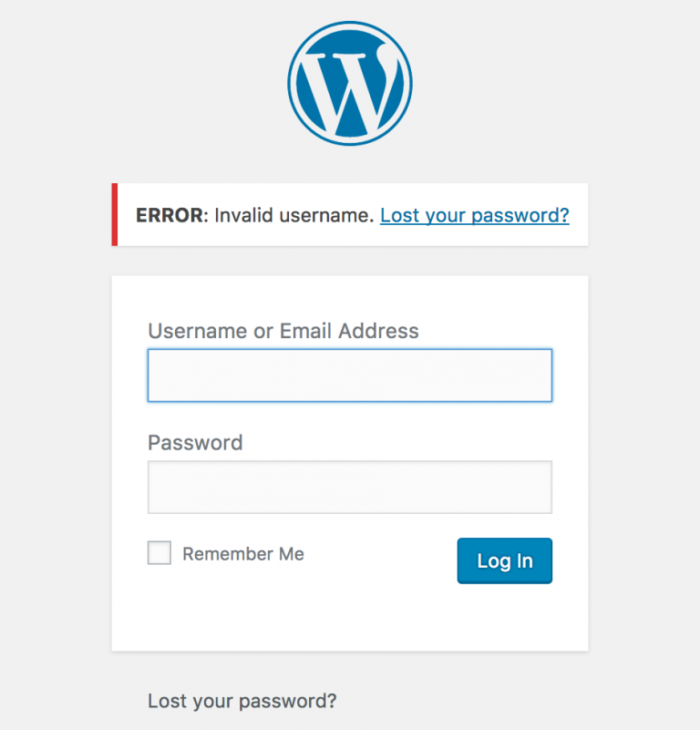Open Lost your password link in the error message

[x=474, y=215]
